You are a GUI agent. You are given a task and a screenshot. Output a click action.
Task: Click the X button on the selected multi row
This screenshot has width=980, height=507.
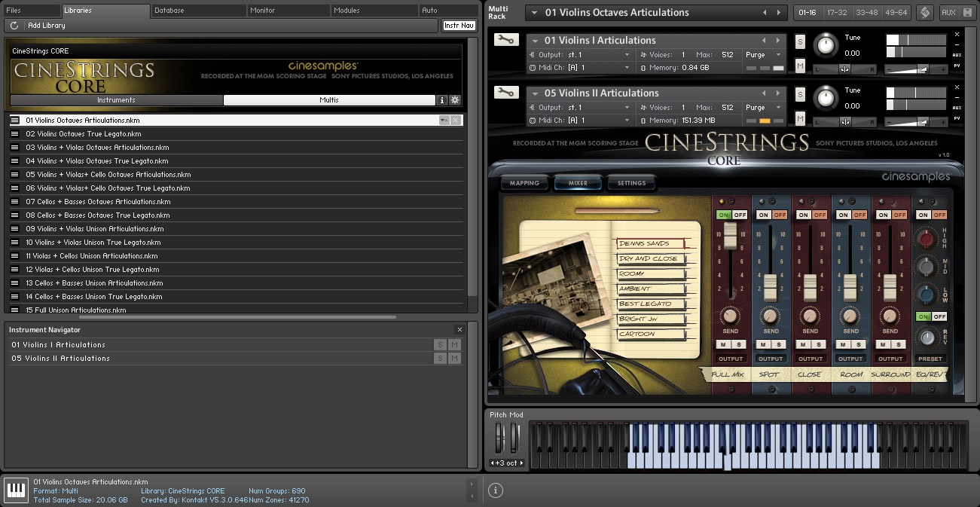tap(456, 121)
